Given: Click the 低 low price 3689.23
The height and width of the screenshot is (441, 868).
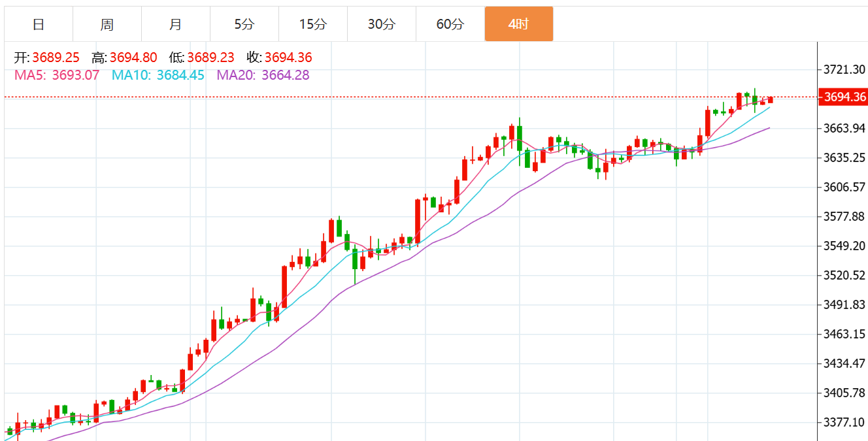Looking at the screenshot, I should (x=210, y=57).
